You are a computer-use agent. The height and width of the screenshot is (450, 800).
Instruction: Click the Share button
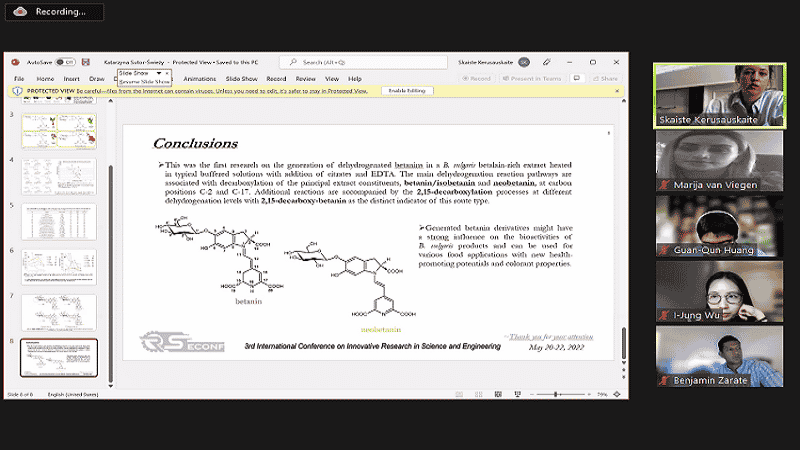[x=605, y=79]
